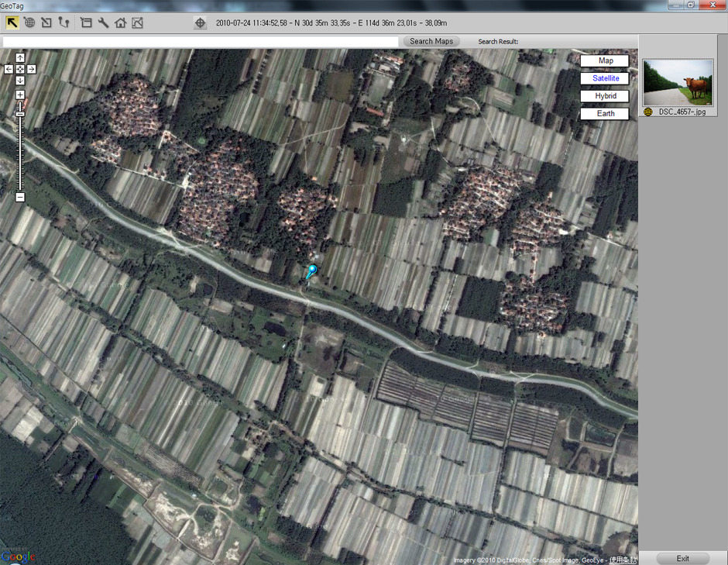This screenshot has height=565, width=728.
Task: Click the crop region tool icon
Action: click(87, 23)
